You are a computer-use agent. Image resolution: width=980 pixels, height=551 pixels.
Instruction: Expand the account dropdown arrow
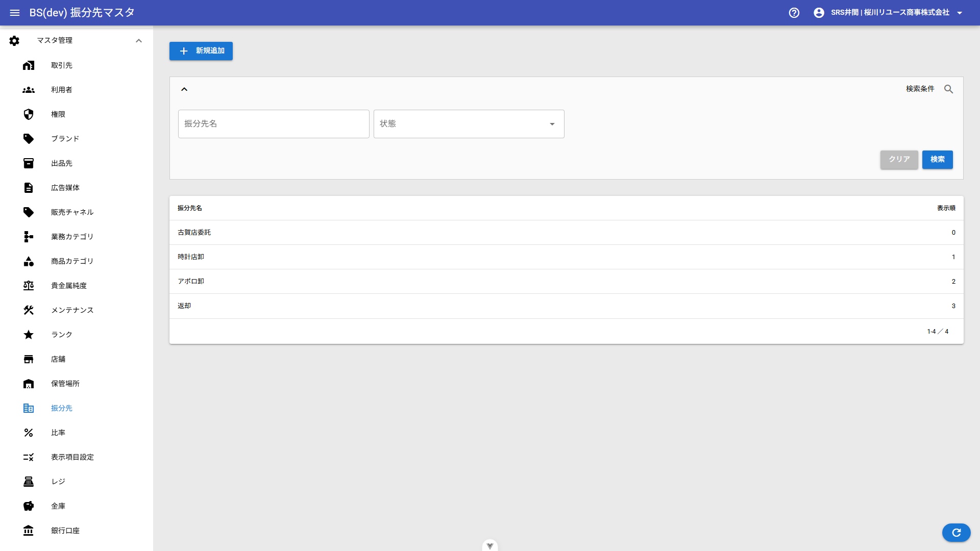960,13
